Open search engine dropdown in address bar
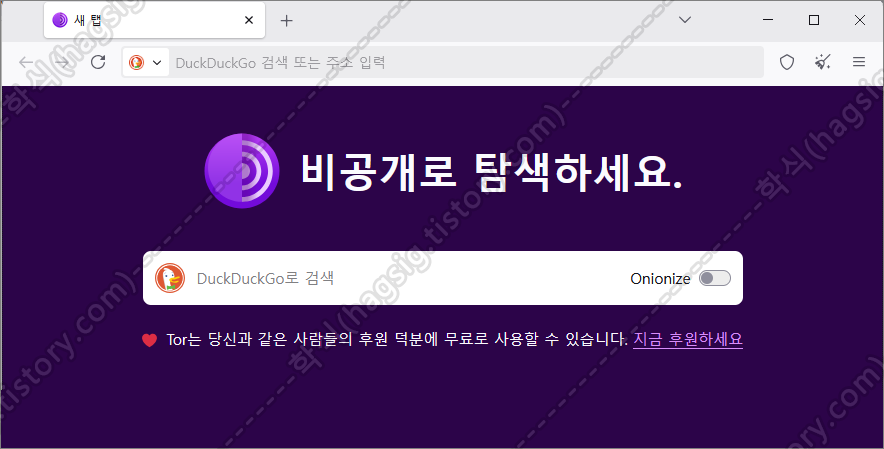 (x=146, y=62)
